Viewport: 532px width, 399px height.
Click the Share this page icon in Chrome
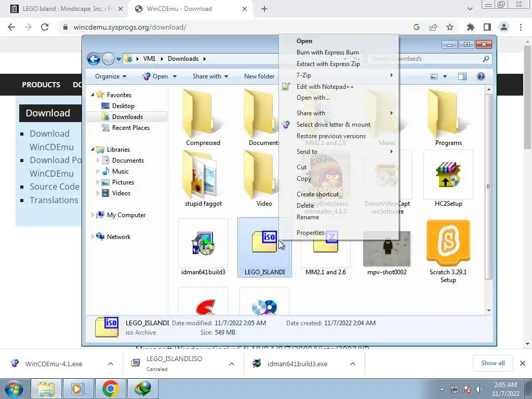(x=433, y=27)
